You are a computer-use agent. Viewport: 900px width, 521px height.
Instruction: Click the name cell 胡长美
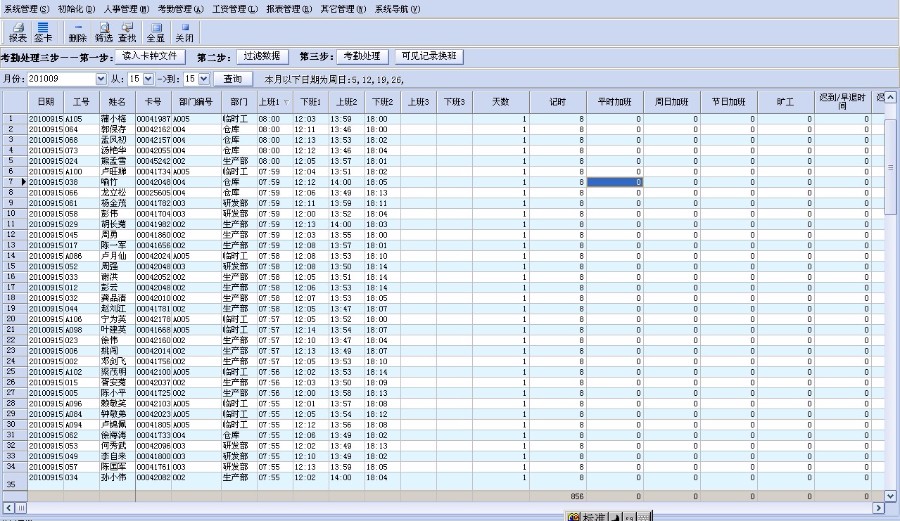117,224
